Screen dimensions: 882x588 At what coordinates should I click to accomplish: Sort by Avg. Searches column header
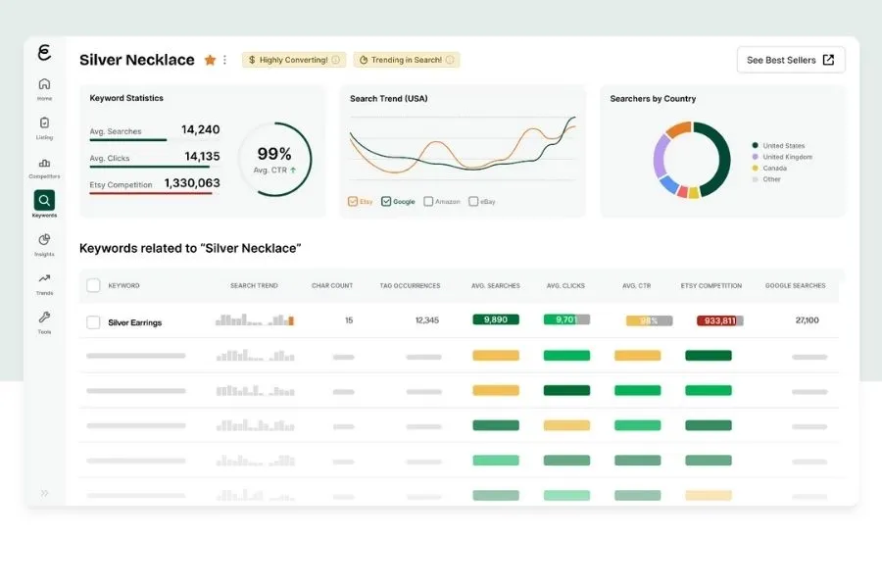496,286
